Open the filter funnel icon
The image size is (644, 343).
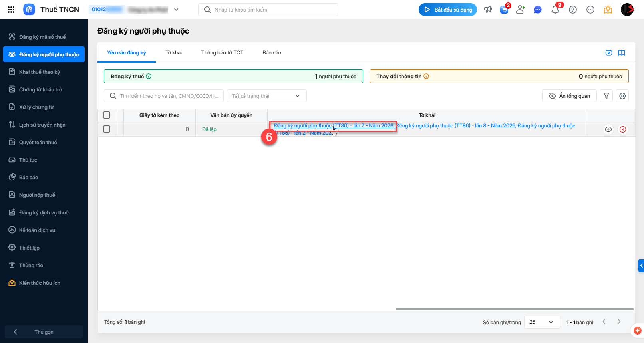pos(606,96)
